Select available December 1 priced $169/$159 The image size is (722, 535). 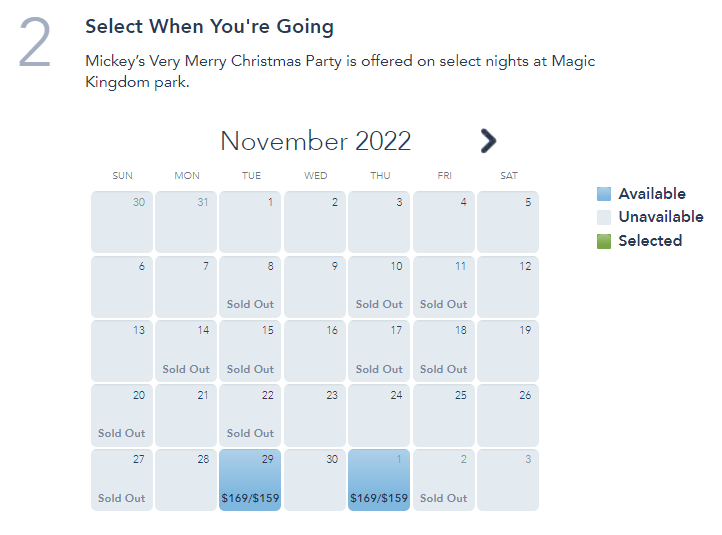pos(379,480)
